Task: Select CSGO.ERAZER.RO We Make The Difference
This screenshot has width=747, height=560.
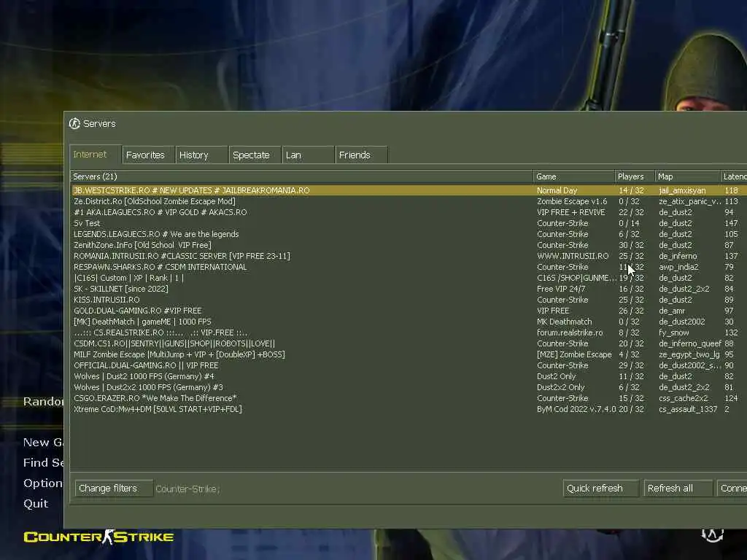Action: [409, 399]
